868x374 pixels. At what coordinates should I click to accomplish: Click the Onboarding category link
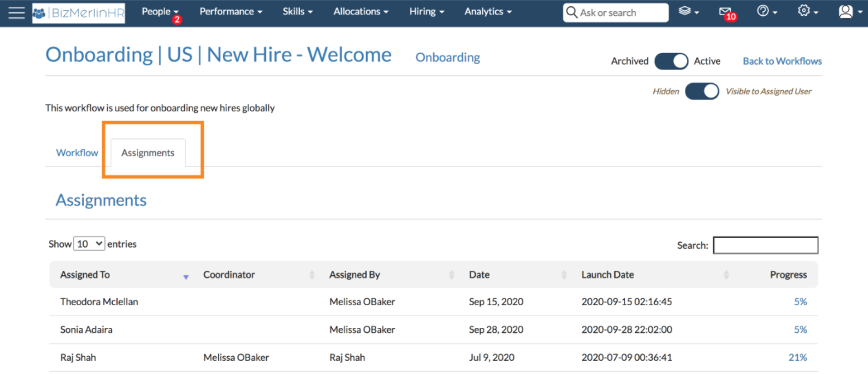coord(448,58)
